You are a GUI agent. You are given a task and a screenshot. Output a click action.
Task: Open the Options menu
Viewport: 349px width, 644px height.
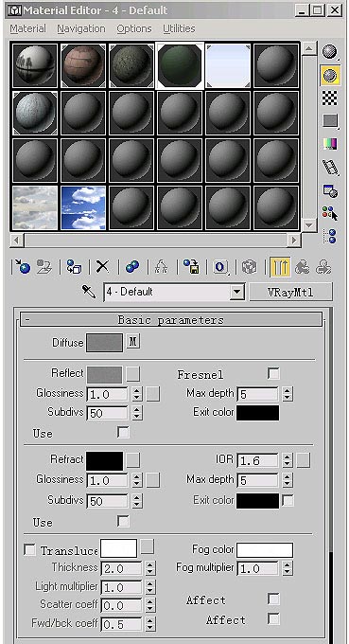[134, 28]
